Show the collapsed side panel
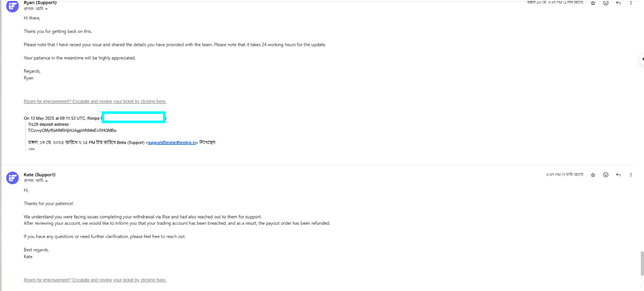 642,58
